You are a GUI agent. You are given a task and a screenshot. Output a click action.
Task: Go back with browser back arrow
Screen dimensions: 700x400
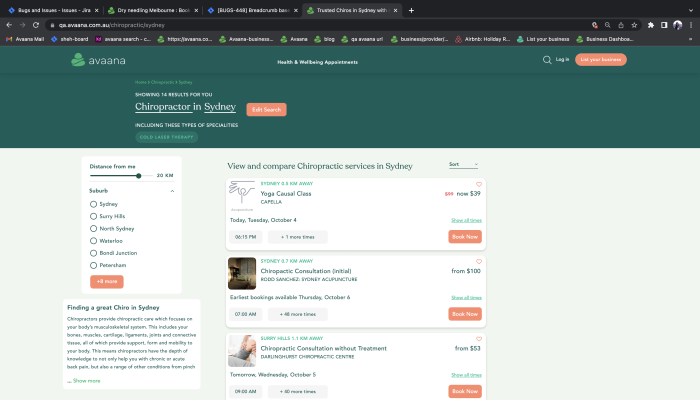[x=9, y=25]
